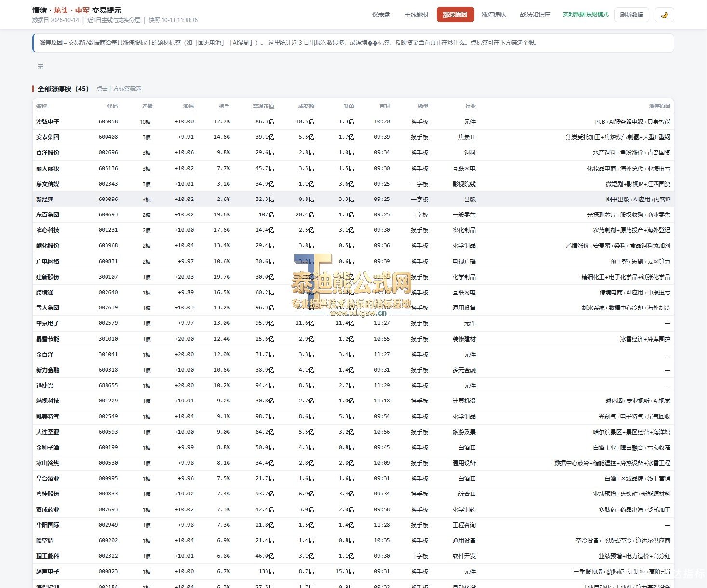Click reason text 图书出版+AI应用+内容IP
707x588 pixels.
coord(638,200)
